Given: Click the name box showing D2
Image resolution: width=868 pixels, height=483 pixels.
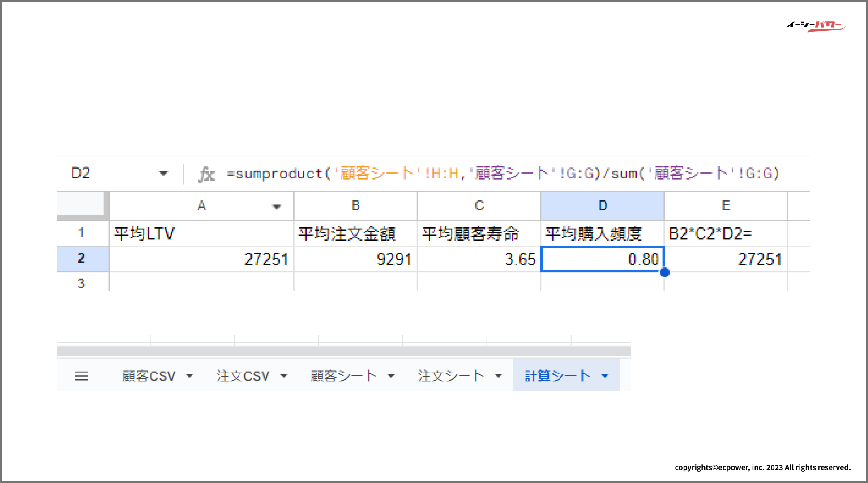Looking at the screenshot, I should pyautogui.click(x=81, y=173).
